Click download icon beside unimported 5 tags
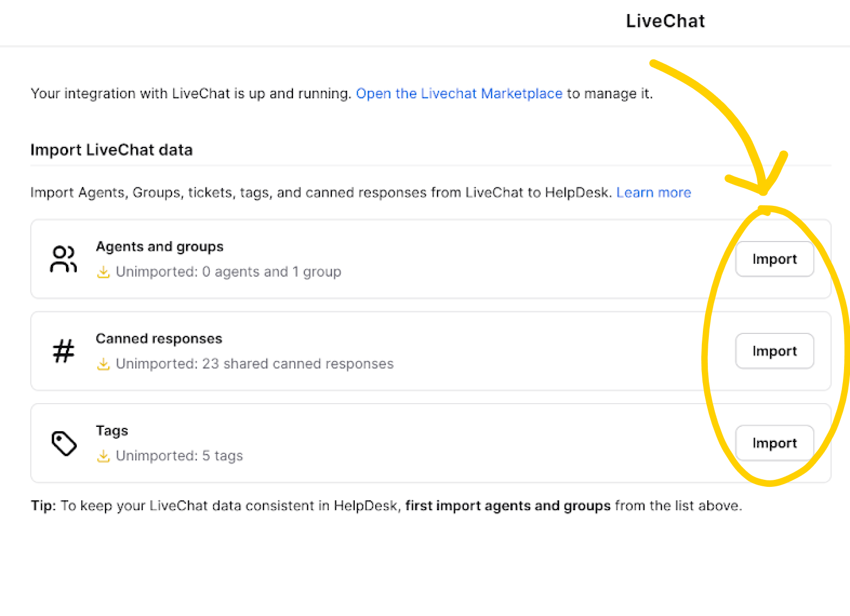 (x=103, y=456)
